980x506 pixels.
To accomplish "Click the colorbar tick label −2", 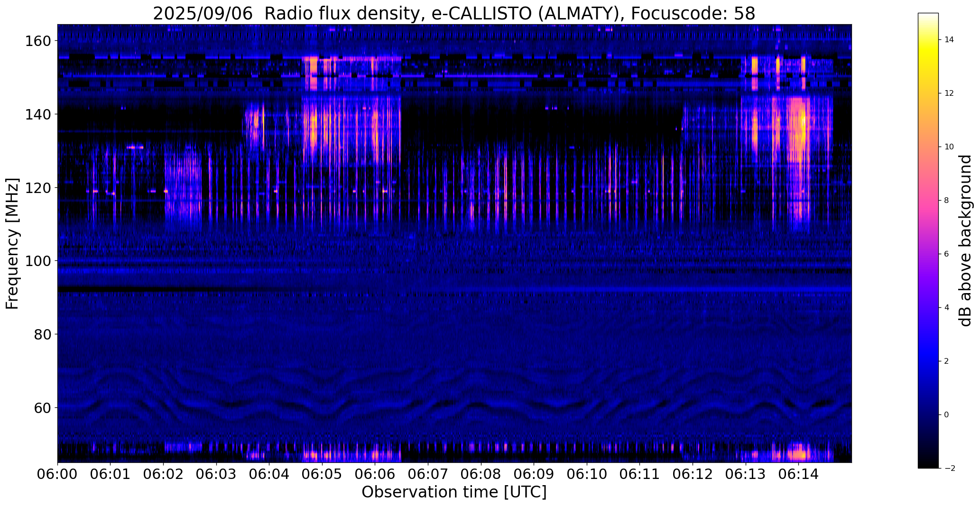I will [949, 469].
